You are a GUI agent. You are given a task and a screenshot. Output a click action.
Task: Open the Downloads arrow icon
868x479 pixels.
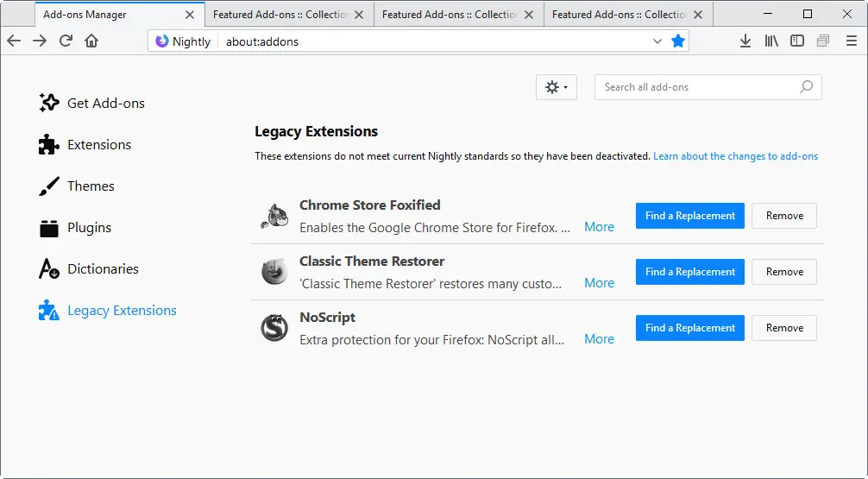745,41
